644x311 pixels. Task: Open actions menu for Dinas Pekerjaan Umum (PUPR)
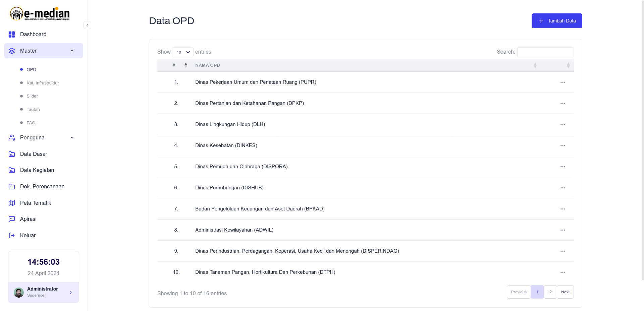563,82
